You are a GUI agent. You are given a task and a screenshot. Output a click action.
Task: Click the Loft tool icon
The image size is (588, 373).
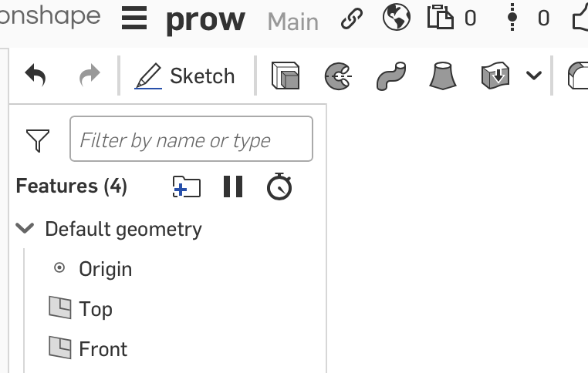443,76
